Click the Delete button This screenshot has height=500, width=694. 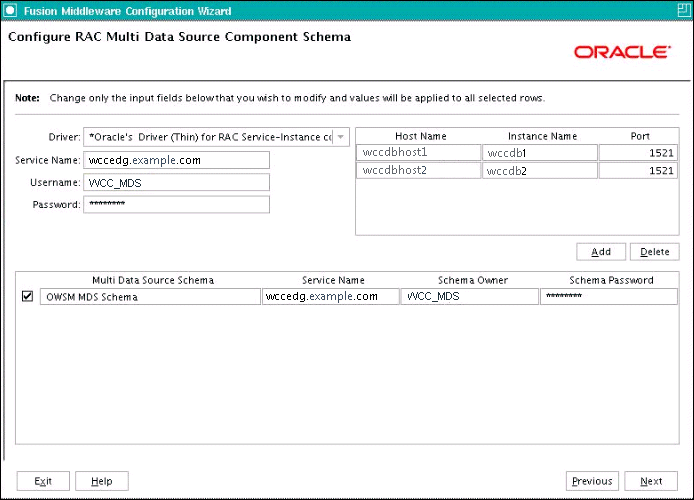(x=655, y=252)
